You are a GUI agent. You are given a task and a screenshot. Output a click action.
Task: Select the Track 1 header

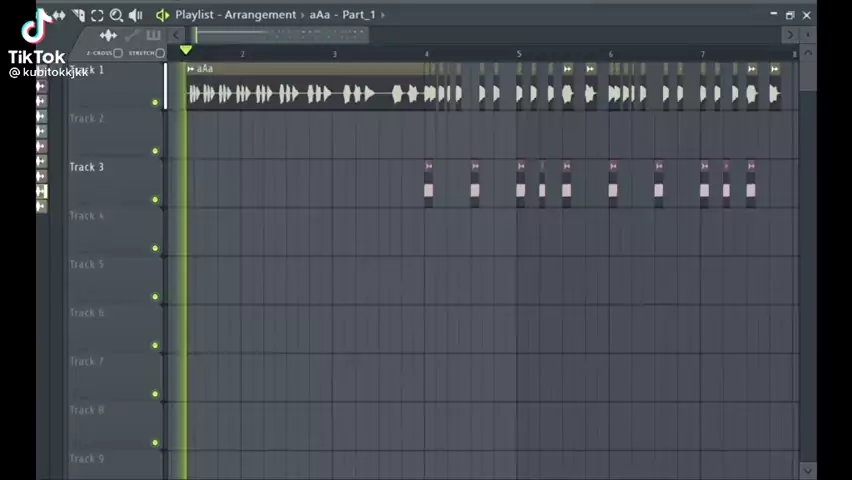tap(116, 86)
